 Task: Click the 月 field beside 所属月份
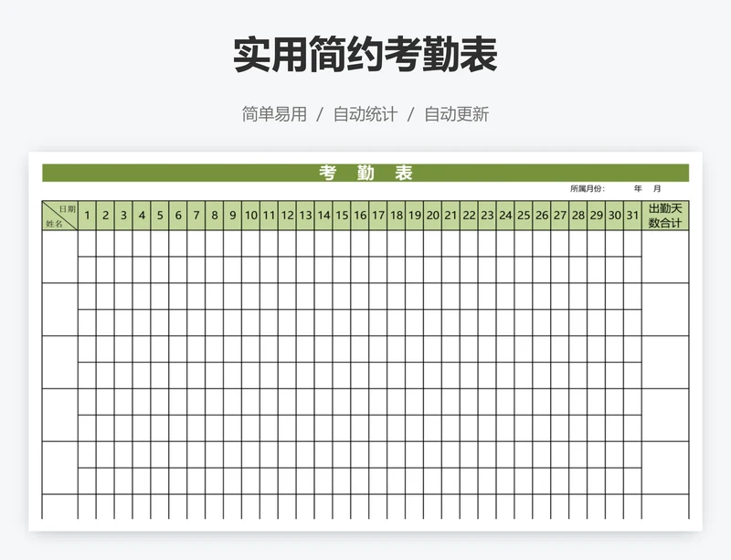tap(657, 189)
